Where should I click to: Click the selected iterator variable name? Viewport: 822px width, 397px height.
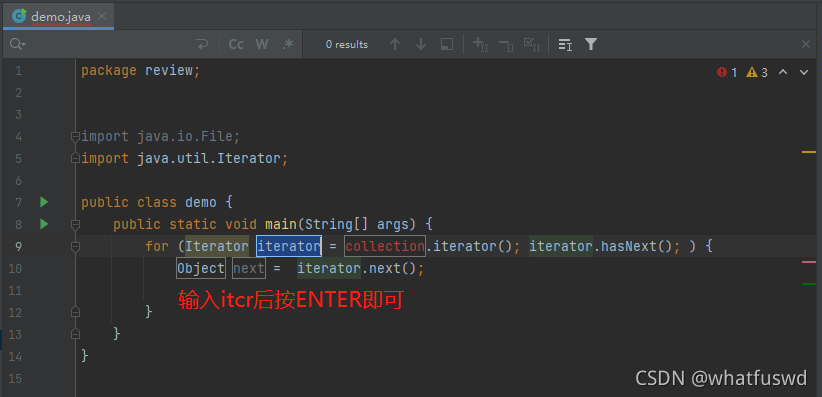point(289,246)
